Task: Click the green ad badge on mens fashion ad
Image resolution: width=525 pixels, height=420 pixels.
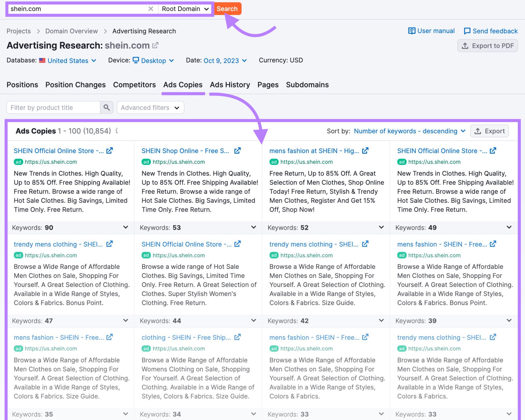Action: [274, 162]
